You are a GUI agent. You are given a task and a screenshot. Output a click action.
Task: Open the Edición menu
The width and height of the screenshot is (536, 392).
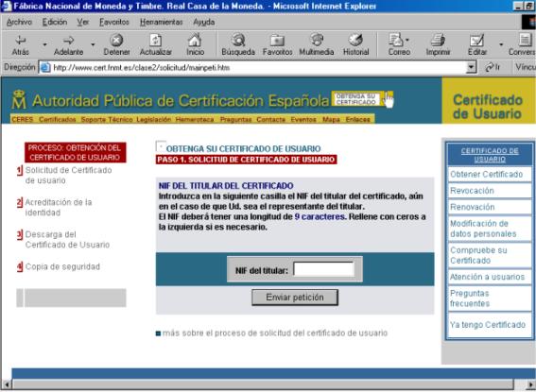(x=54, y=22)
